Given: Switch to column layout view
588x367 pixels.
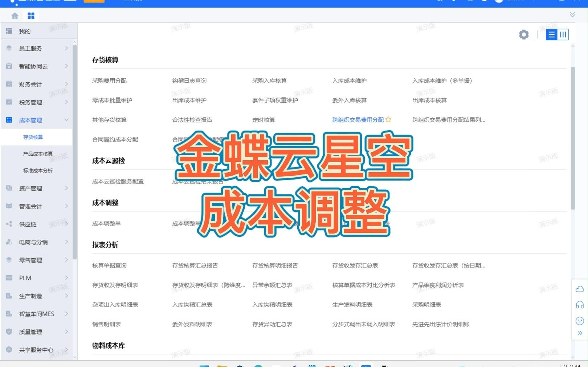Looking at the screenshot, I should point(563,34).
